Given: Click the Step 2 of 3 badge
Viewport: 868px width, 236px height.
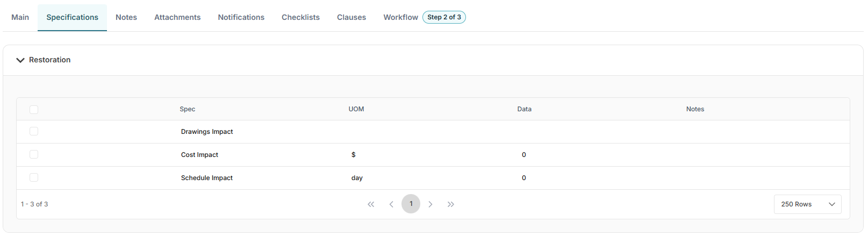Looking at the screenshot, I should tap(444, 17).
